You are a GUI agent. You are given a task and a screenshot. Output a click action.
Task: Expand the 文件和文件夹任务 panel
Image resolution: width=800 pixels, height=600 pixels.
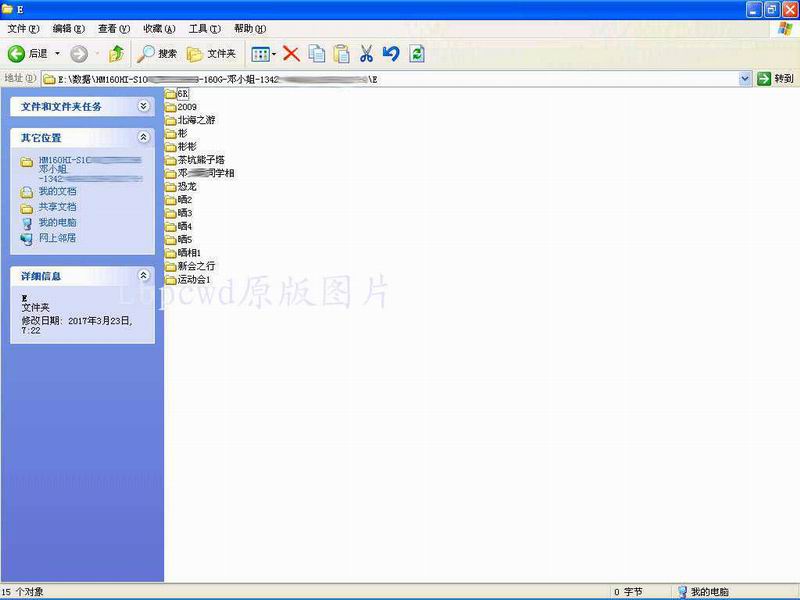pos(144,106)
